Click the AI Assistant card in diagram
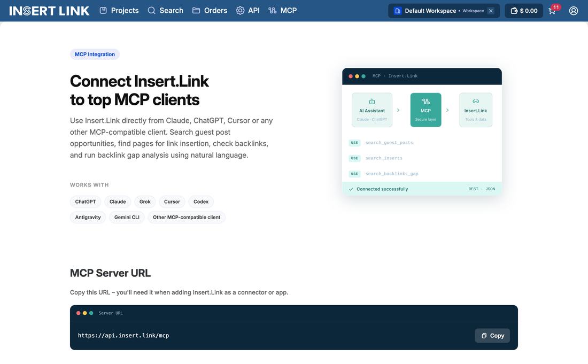This screenshot has height=364, width=588. point(372,110)
